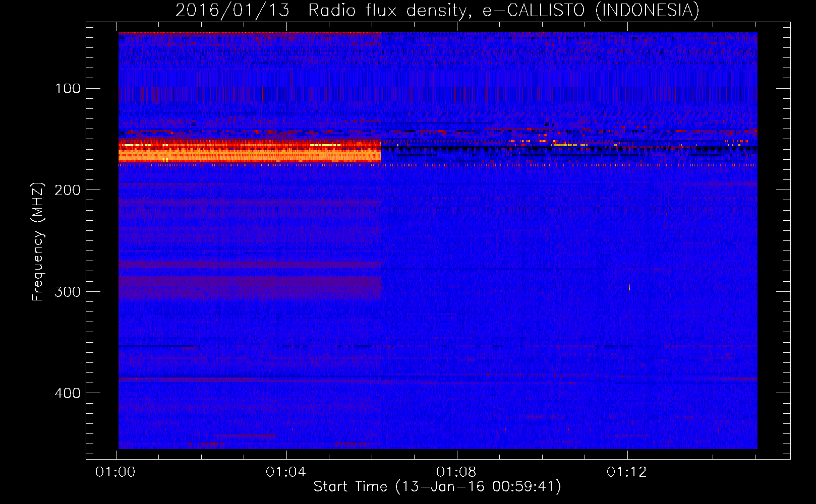
Task: Click the bright orange emission band near 160 MHz
Action: pyautogui.click(x=250, y=150)
